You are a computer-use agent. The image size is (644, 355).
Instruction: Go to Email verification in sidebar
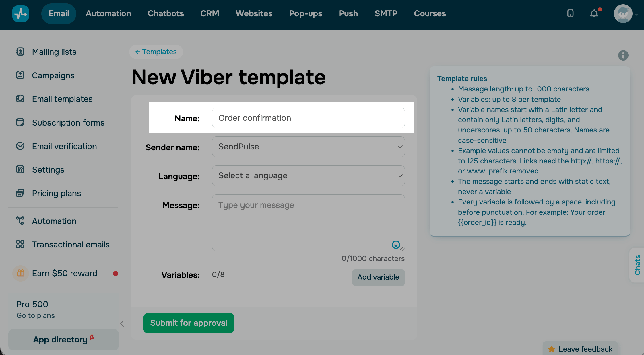click(x=64, y=146)
